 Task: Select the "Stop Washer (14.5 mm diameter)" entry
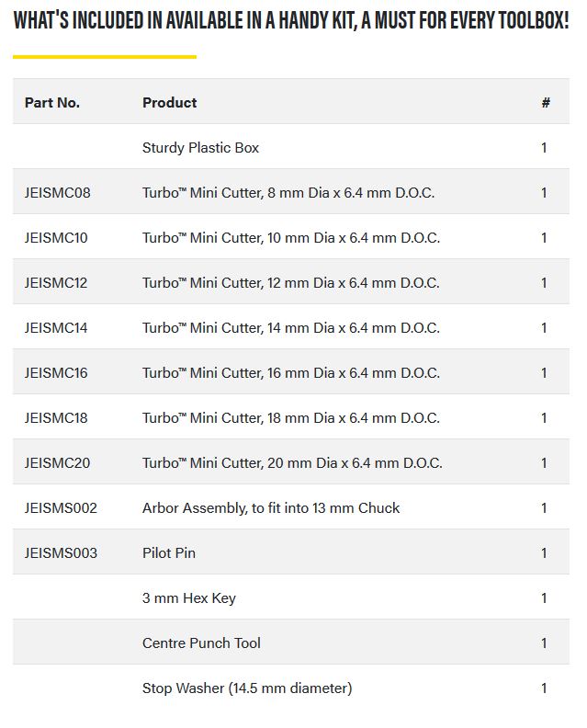(x=247, y=688)
